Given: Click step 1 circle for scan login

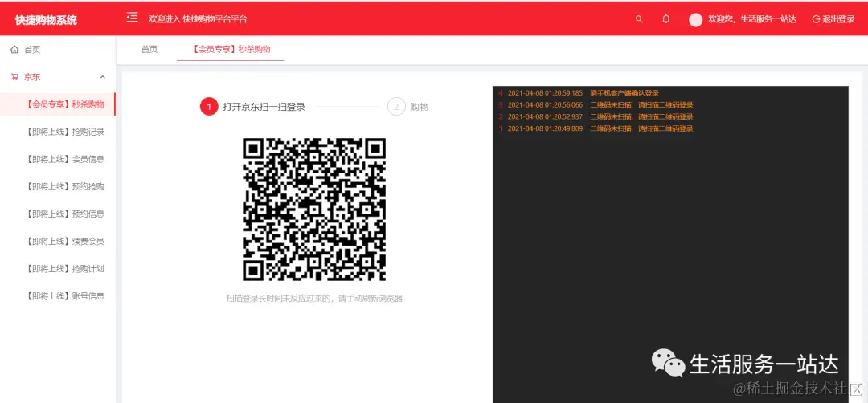Looking at the screenshot, I should click(x=209, y=107).
